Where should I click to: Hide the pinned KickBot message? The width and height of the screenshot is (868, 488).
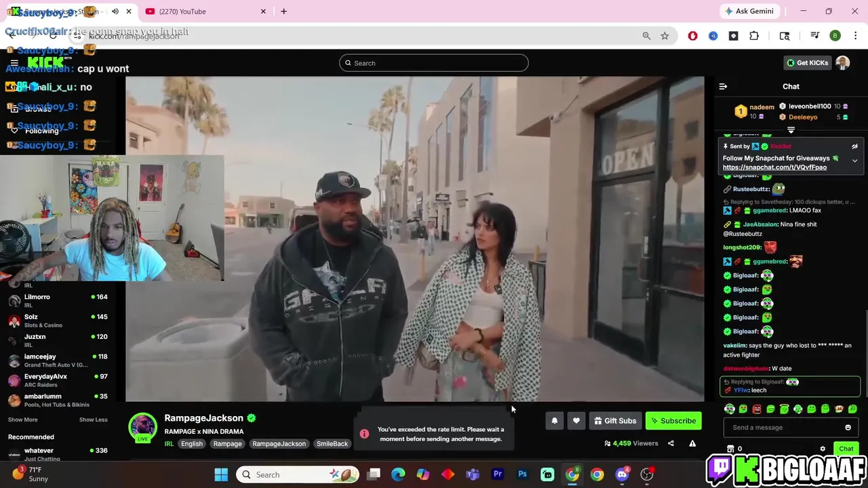pos(854,146)
